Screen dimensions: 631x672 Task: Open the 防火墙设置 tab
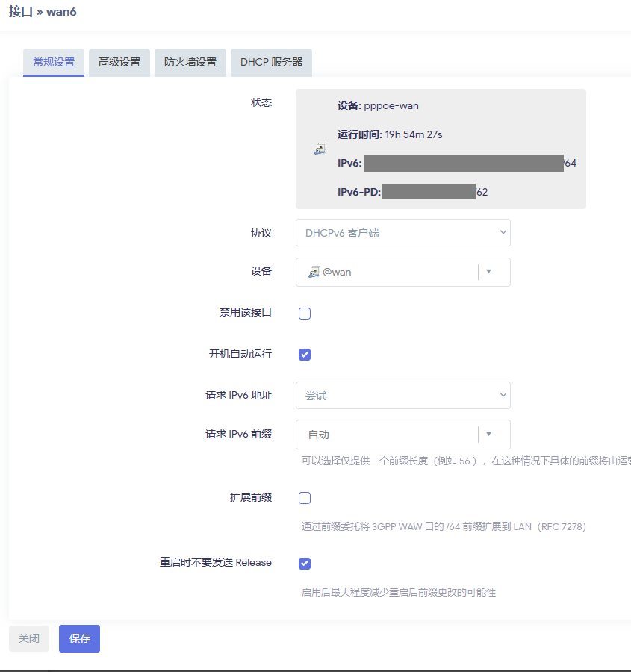coord(190,63)
